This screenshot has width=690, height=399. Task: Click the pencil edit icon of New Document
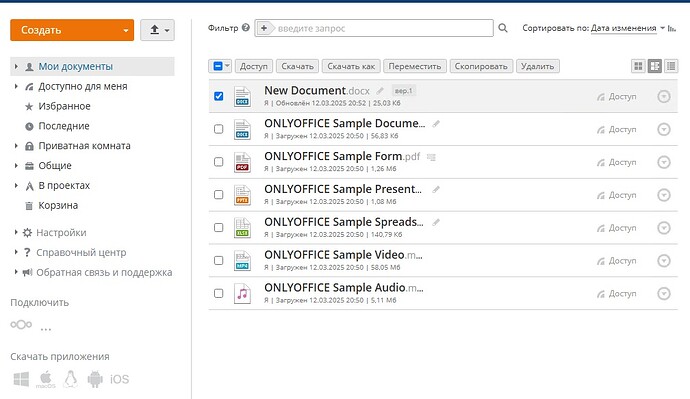click(380, 91)
